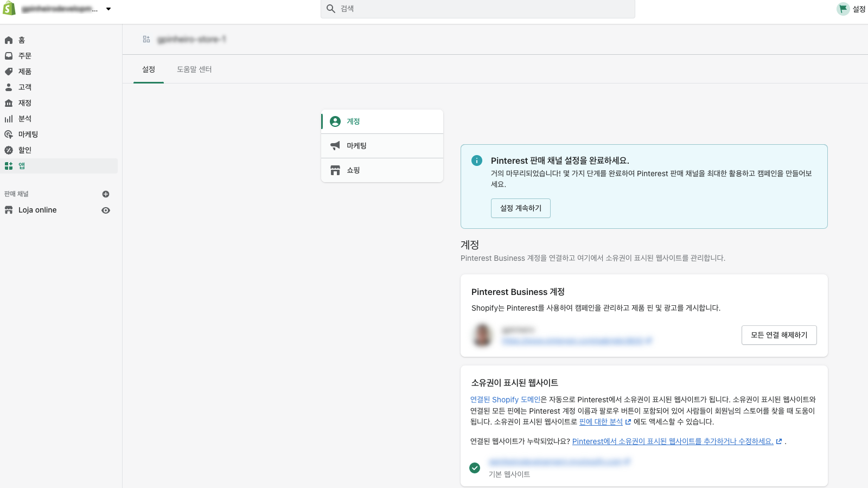868x488 pixels.
Task: Switch to the 설정 tab
Action: click(149, 69)
